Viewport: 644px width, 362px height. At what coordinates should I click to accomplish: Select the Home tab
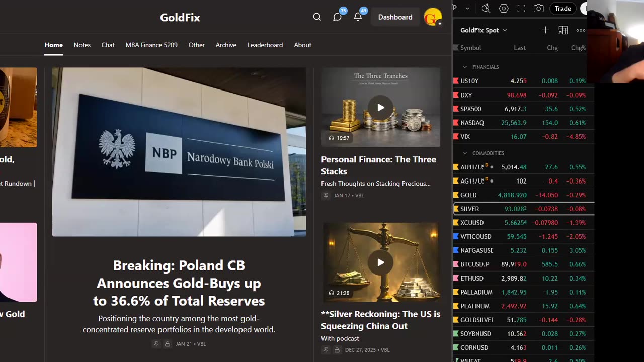53,45
